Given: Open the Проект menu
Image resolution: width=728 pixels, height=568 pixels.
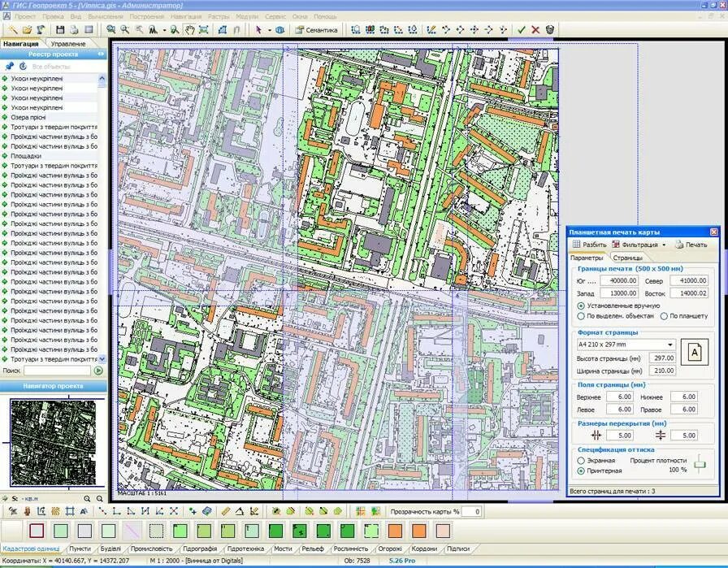Looking at the screenshot, I should [24, 16].
